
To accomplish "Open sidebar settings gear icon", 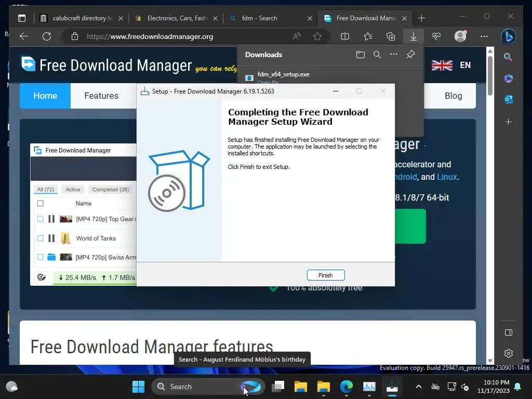I will (x=508, y=353).
